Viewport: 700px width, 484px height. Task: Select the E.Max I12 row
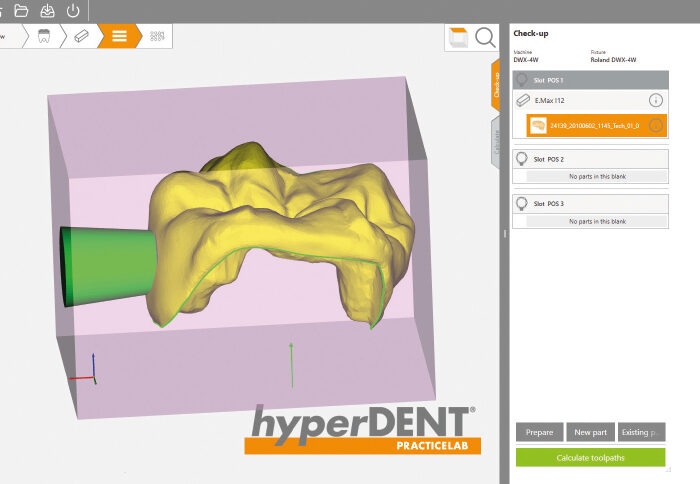[x=590, y=100]
